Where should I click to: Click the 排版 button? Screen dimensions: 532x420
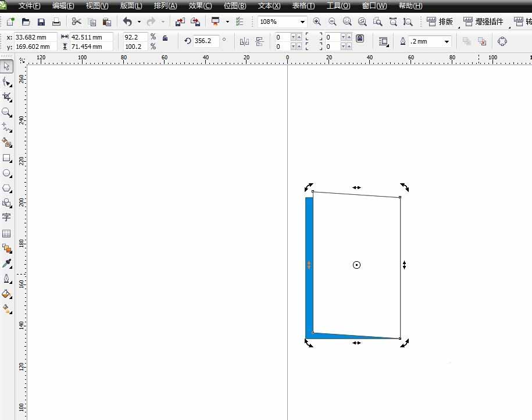tap(440, 22)
